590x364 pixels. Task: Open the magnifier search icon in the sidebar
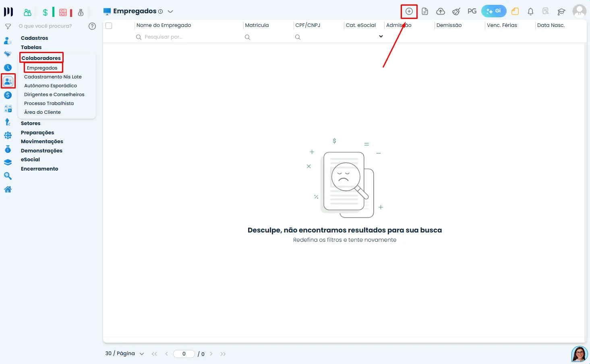tap(8, 176)
